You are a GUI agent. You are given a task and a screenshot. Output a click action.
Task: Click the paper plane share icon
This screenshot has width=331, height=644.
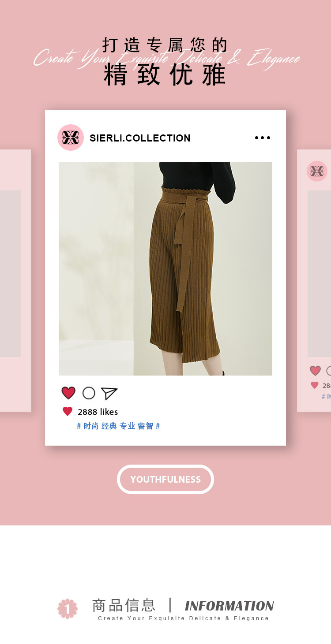[109, 393]
